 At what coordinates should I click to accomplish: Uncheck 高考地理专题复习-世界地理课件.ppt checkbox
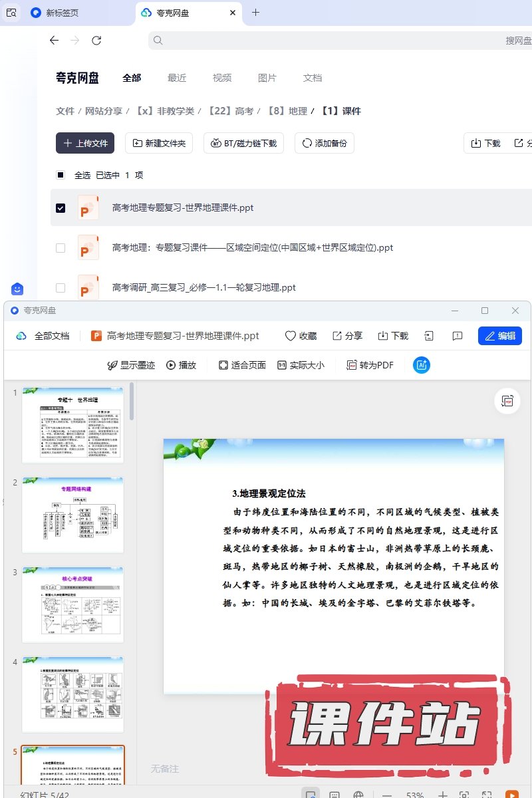click(x=61, y=208)
